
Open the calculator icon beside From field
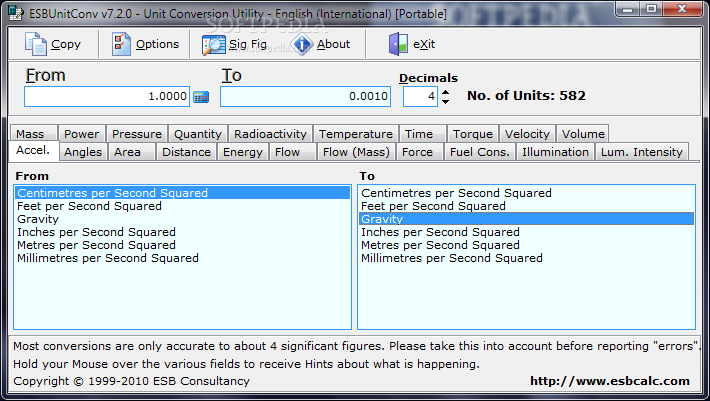click(201, 97)
